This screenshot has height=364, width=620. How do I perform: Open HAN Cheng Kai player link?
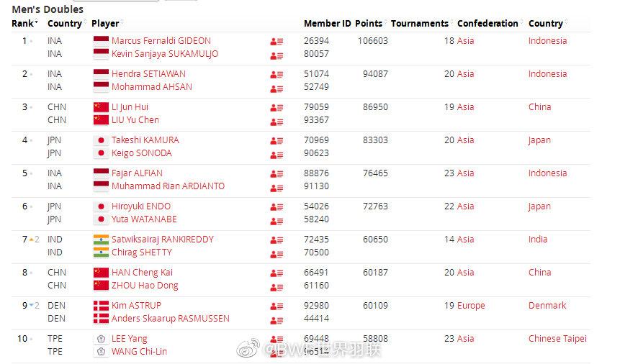142,273
